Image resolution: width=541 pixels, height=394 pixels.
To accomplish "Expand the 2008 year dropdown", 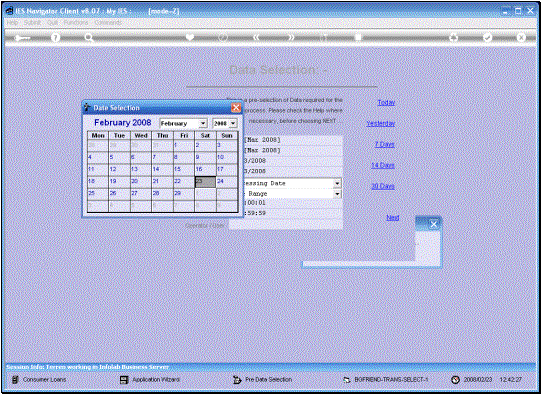I will click(x=233, y=123).
